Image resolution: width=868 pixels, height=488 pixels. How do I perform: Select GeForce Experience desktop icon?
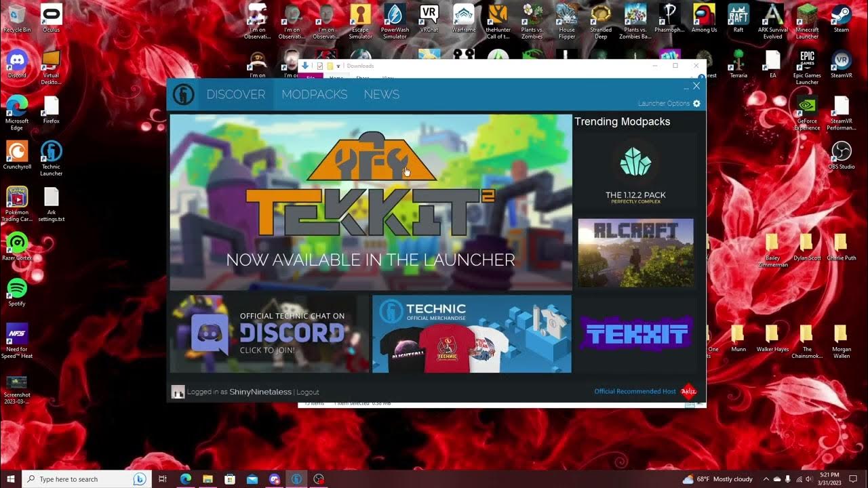click(x=807, y=113)
